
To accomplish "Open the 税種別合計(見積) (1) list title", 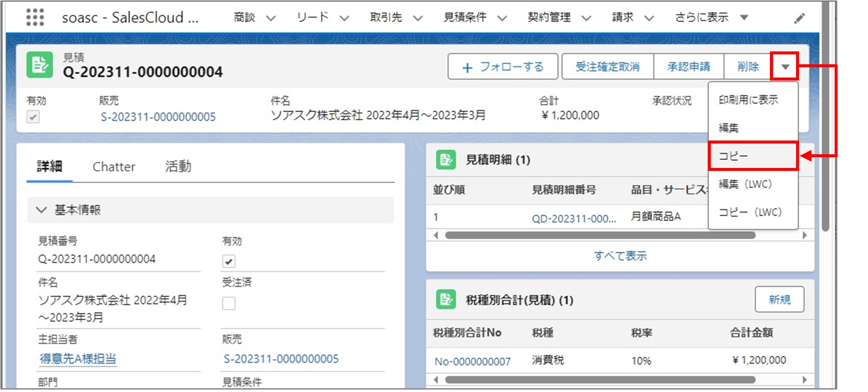I will tap(519, 300).
